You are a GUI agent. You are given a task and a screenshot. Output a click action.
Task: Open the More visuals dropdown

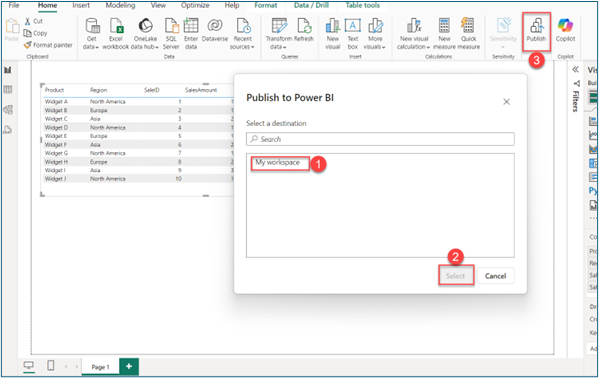375,34
